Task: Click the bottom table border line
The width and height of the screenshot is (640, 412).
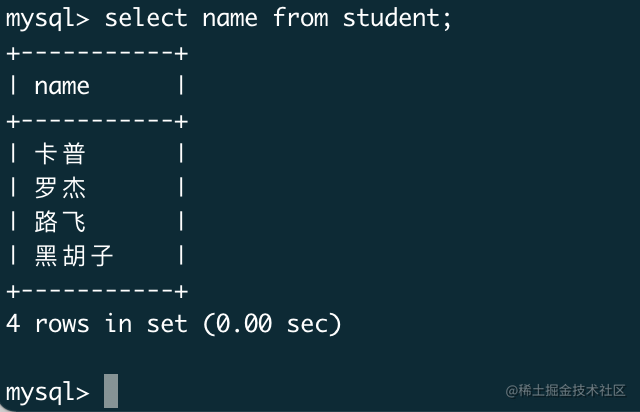Action: (x=97, y=291)
